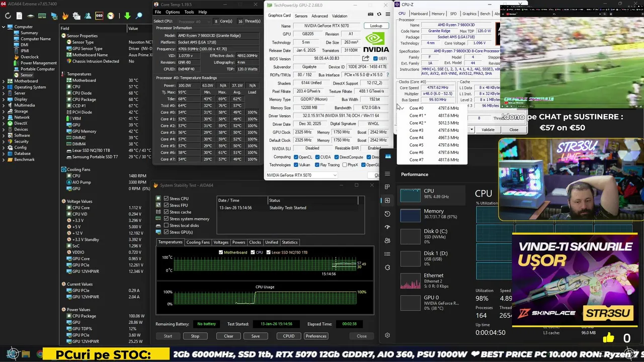Image resolution: width=644 pixels, height=362 pixels.
Task: Select Task Manager Performance sidebar icon
Action: (387, 200)
